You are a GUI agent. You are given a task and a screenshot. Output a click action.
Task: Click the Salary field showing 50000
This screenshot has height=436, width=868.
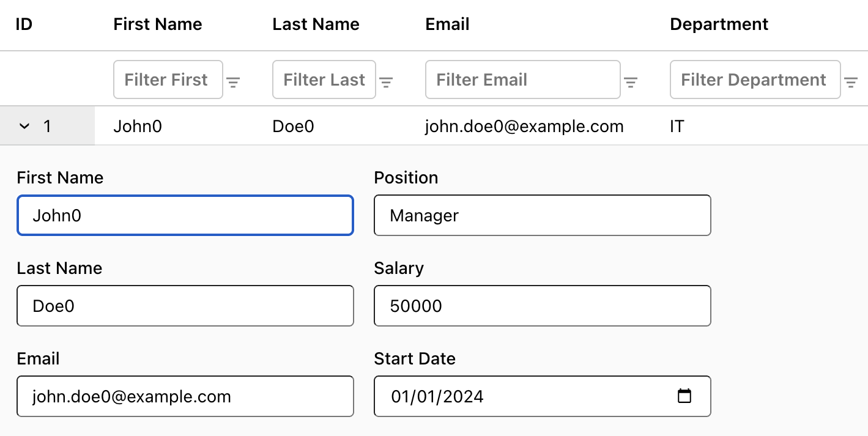pos(542,306)
